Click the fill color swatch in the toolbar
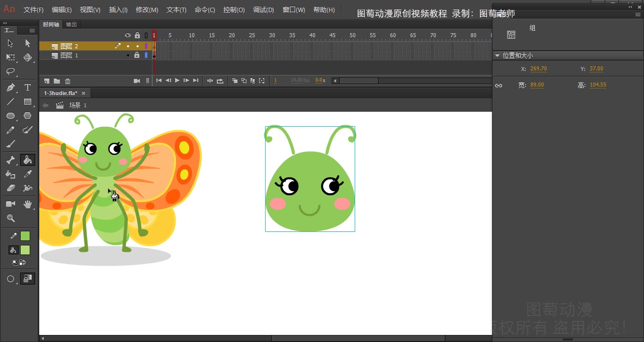The height and width of the screenshot is (342, 644). click(x=24, y=250)
